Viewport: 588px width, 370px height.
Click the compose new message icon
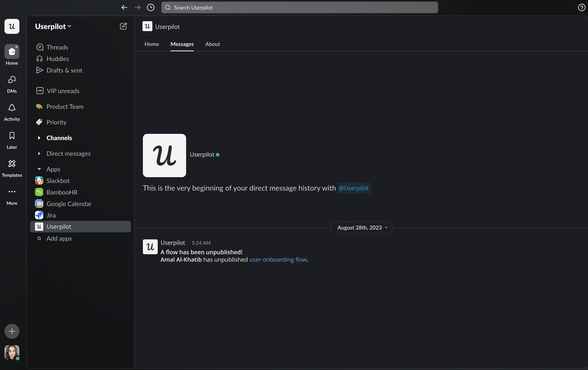click(123, 26)
